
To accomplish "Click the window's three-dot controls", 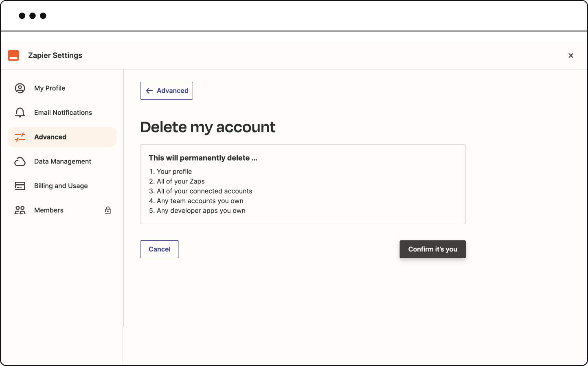I will [33, 16].
